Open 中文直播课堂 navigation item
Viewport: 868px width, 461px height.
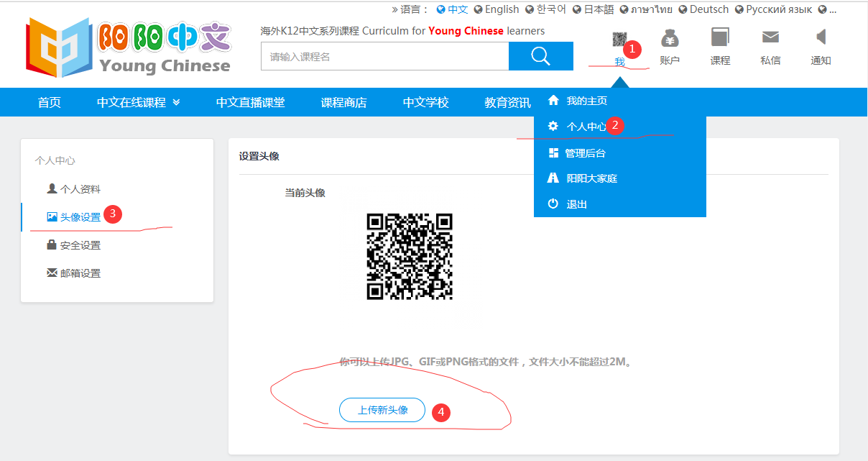(x=250, y=102)
